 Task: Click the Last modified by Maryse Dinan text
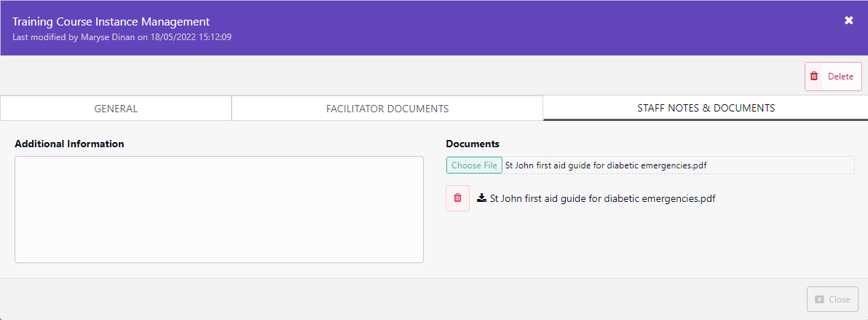(122, 37)
